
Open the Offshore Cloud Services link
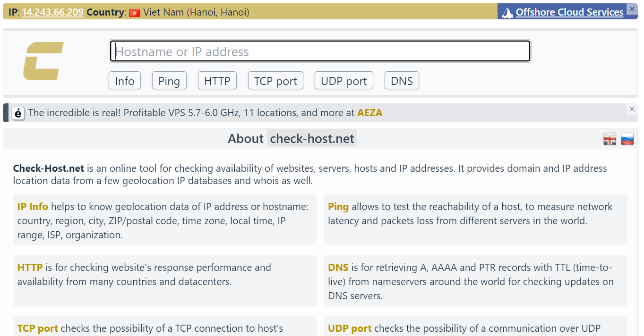(569, 12)
